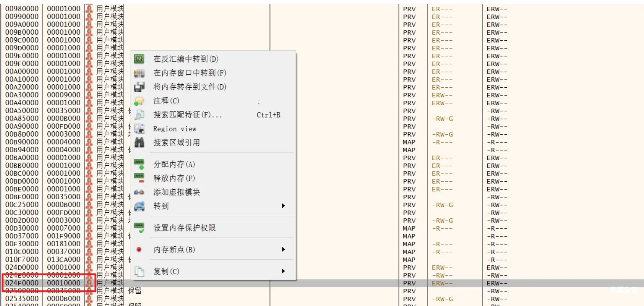Select memory row at address 00980000

tap(22, 9)
